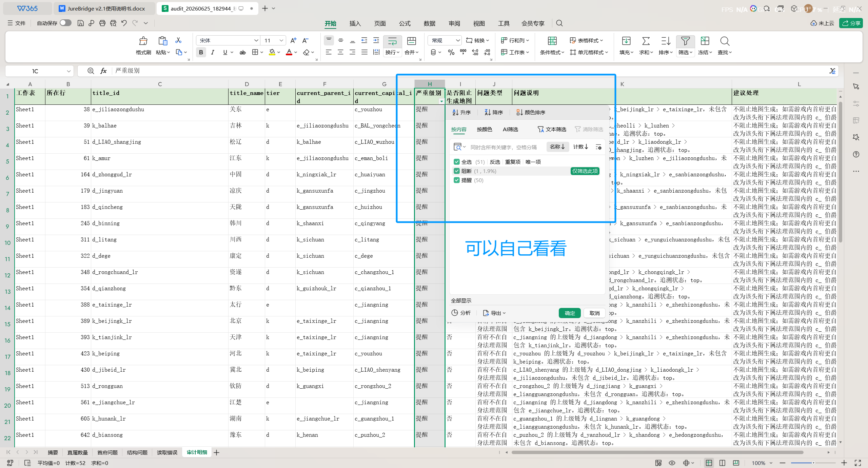Click the Cut scissors icon
This screenshot has width=868, height=468.
coord(178,40)
